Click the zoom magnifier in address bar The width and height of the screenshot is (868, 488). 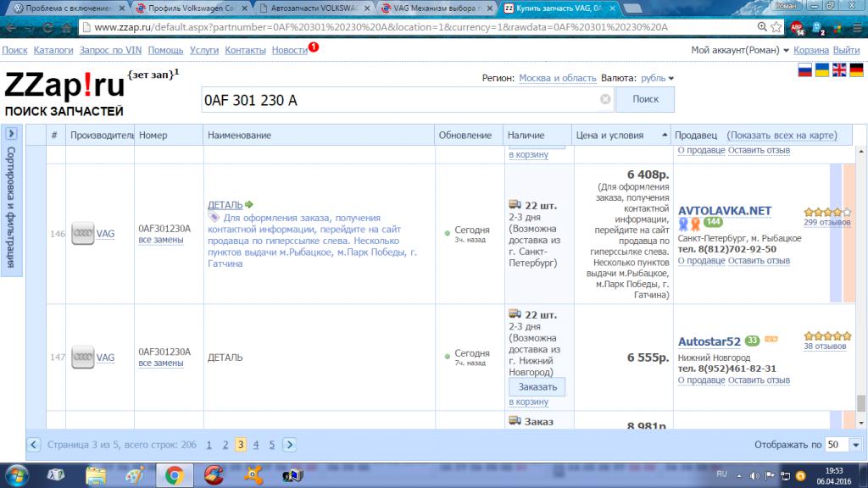[x=762, y=27]
